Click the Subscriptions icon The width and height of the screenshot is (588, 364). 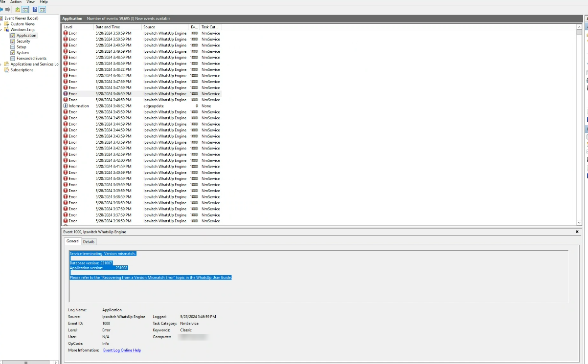[x=7, y=70]
